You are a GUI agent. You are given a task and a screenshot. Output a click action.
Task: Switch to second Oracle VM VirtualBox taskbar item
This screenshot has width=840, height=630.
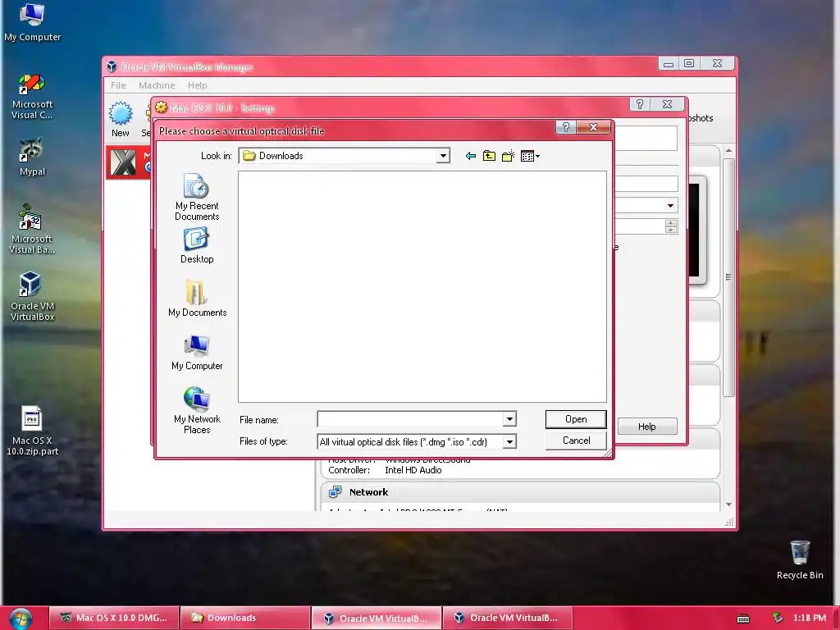pyautogui.click(x=507, y=618)
